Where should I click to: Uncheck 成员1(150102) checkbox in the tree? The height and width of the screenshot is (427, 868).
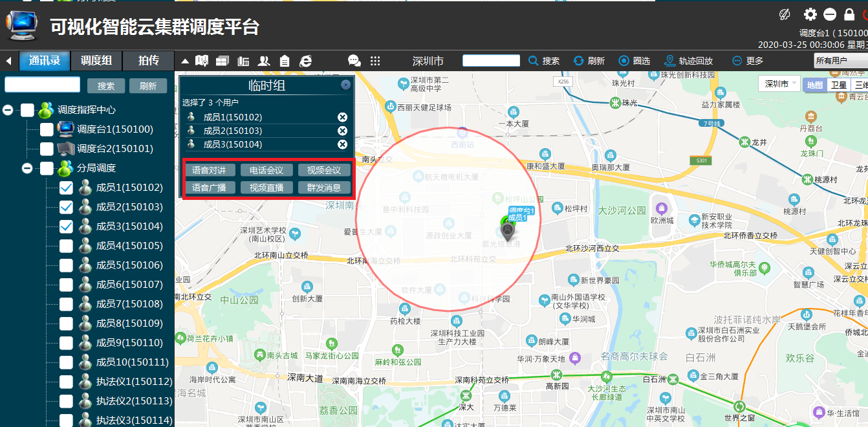click(x=66, y=188)
